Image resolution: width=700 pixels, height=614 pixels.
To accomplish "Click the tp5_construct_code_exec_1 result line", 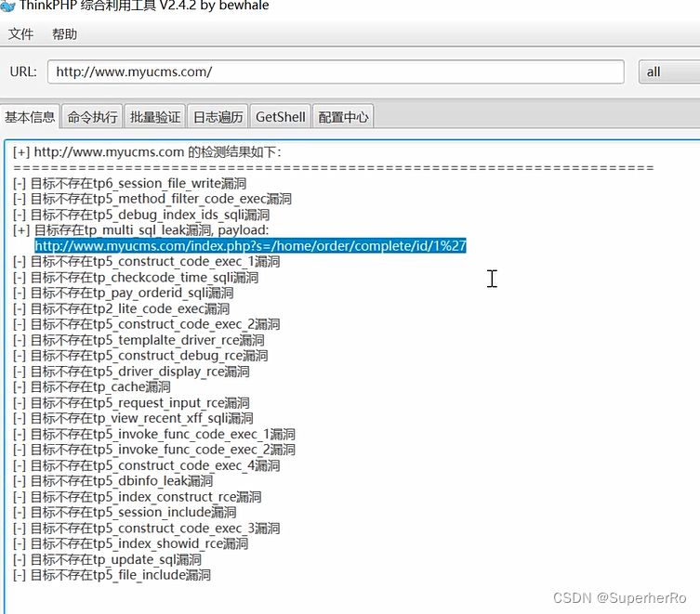I will click(x=147, y=262).
